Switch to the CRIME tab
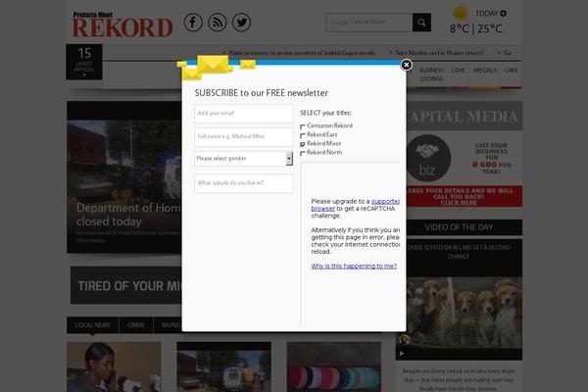 point(136,325)
